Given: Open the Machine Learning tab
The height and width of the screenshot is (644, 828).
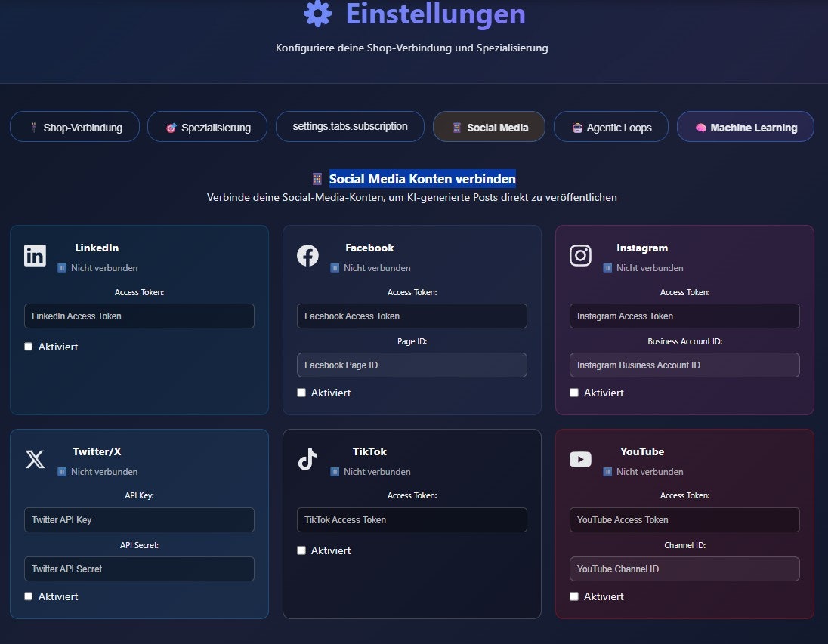Looking at the screenshot, I should click(745, 127).
